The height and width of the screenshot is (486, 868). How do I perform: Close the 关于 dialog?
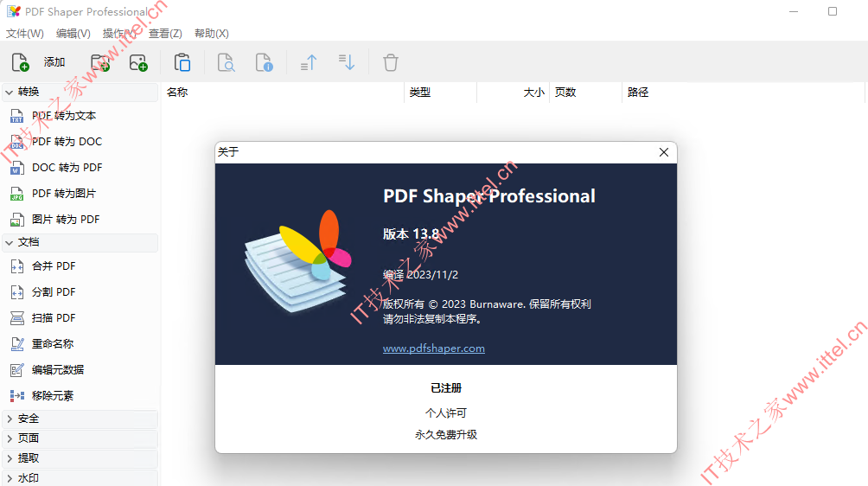(x=664, y=152)
